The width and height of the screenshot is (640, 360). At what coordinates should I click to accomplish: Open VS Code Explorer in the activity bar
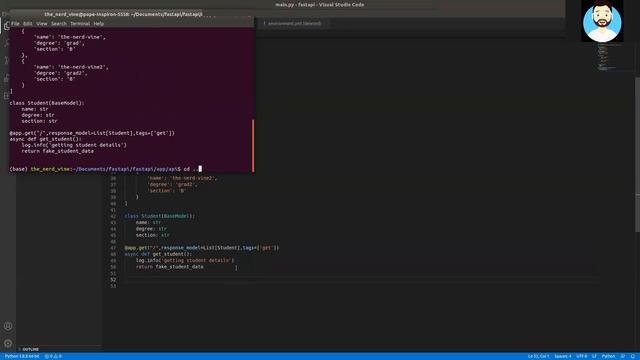[x=6, y=26]
